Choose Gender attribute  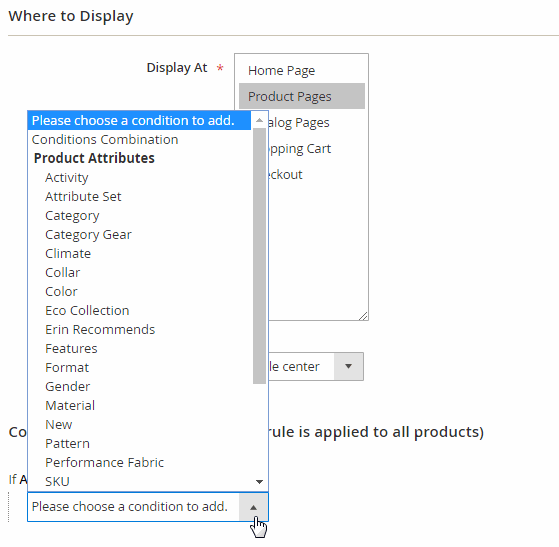pyautogui.click(x=139, y=386)
